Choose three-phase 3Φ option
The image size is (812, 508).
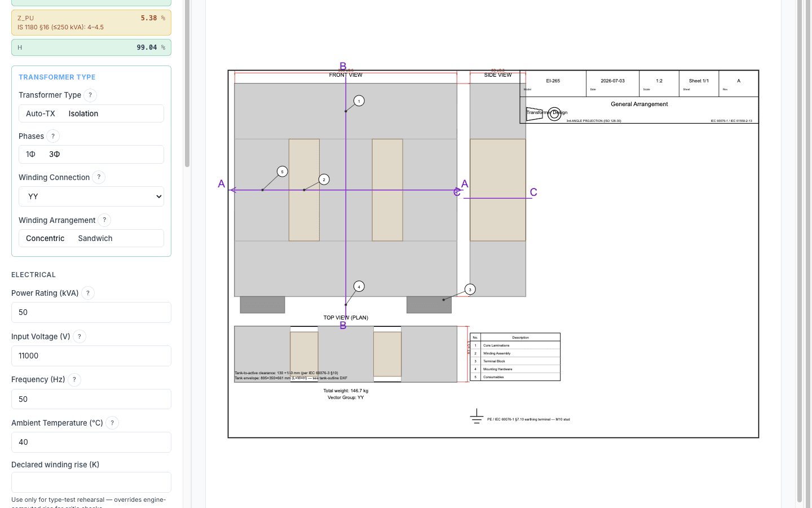point(55,154)
